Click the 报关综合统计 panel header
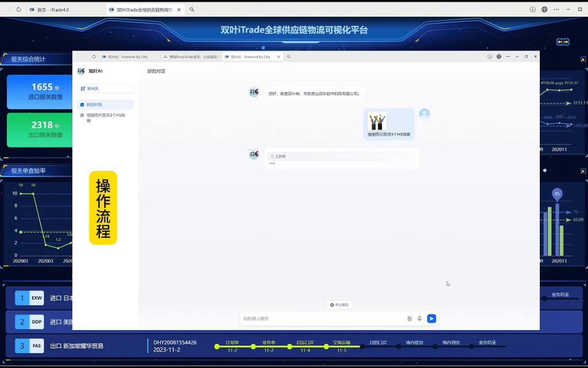588x368 pixels. pos(28,59)
